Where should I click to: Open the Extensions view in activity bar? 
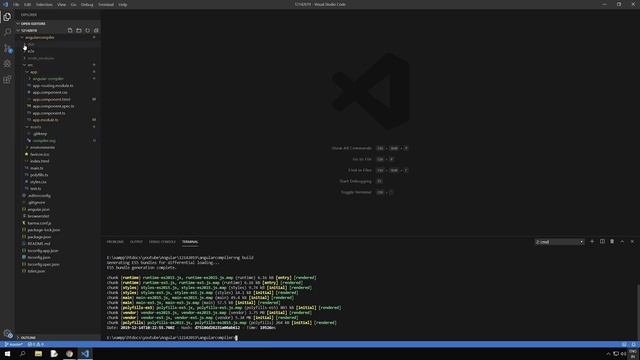[7, 79]
